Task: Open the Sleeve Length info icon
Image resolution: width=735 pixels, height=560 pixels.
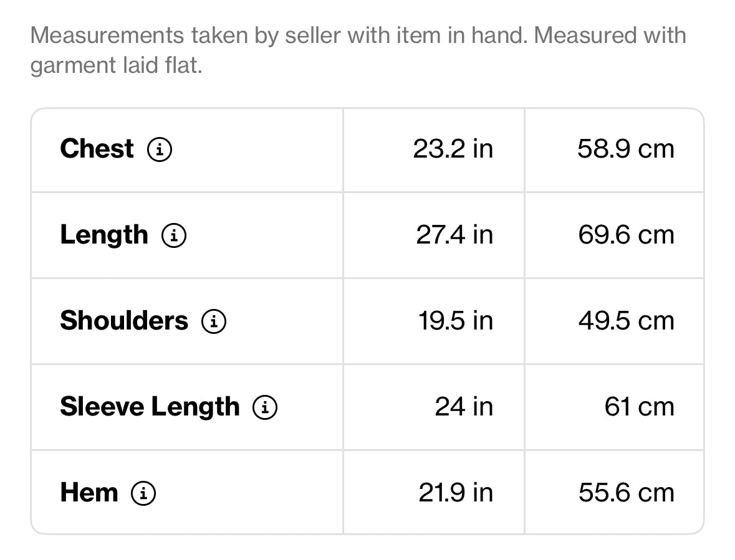Action: pos(265,407)
